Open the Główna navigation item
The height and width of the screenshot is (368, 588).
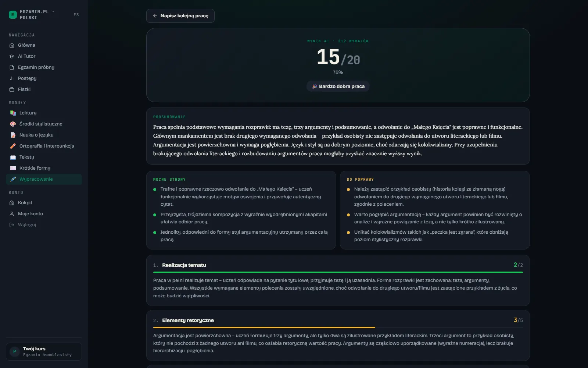coord(44,45)
